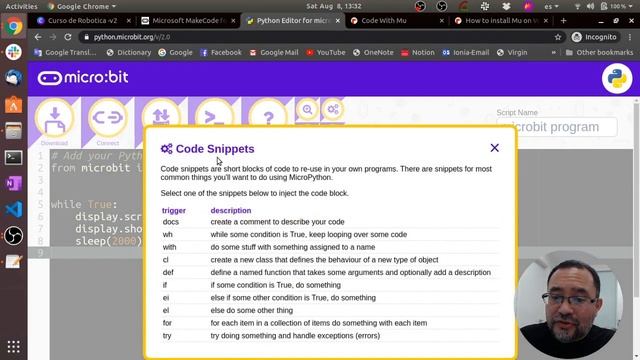Open a new browser tab

(564, 20)
